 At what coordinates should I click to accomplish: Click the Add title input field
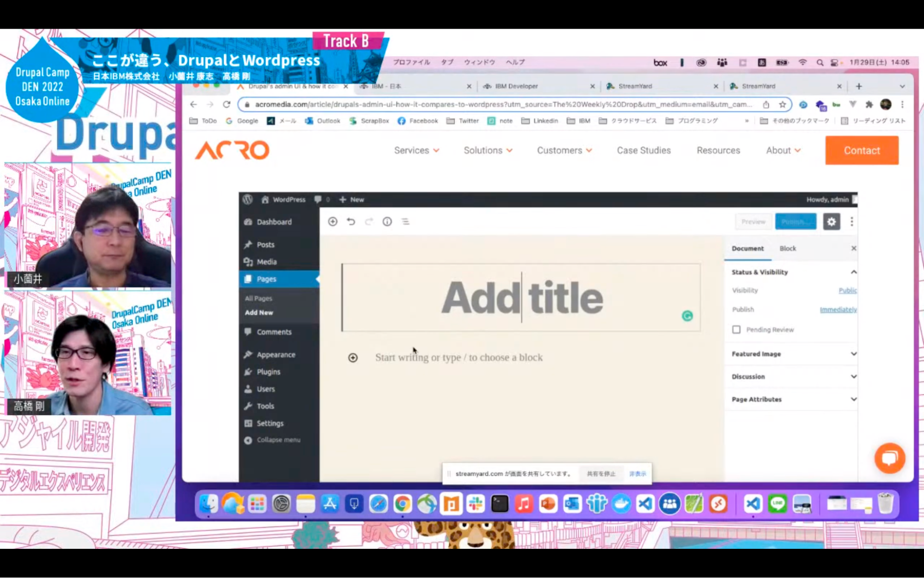[521, 298]
